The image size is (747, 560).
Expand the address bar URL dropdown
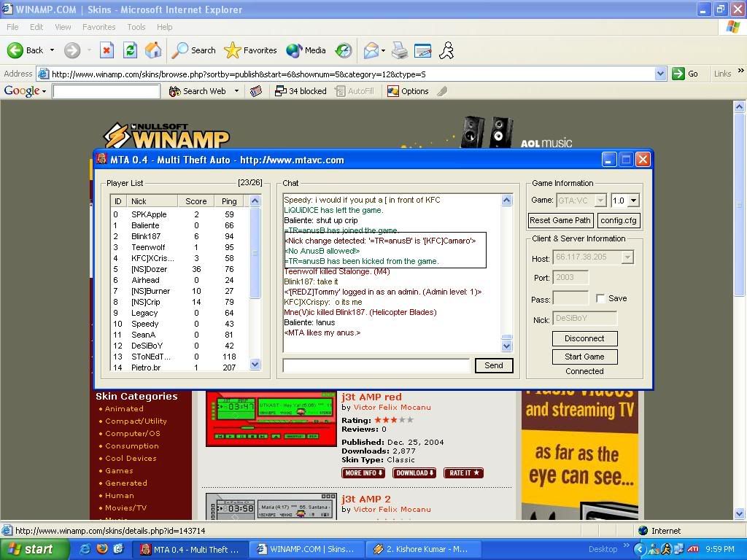(x=660, y=74)
